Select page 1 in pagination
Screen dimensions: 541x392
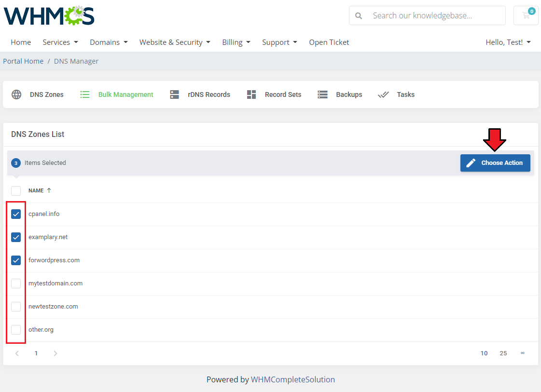[36, 353]
